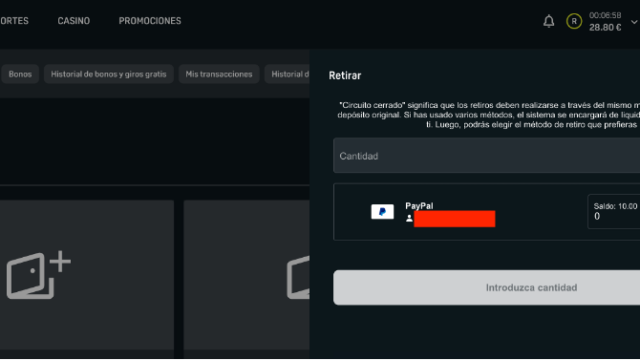Open the cut-off Historial d tab
The height and width of the screenshot is (360, 640).
coord(287,74)
